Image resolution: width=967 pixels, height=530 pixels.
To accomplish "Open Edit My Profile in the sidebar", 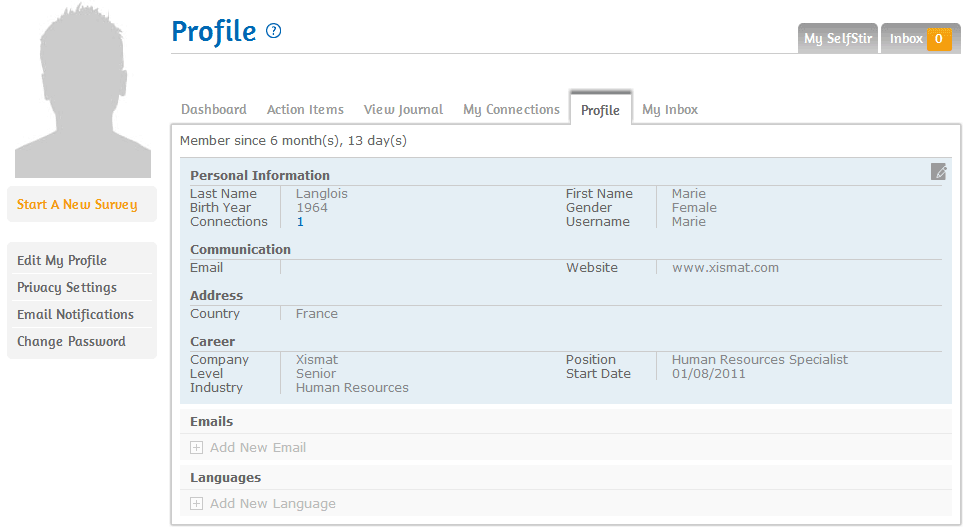I will 62,261.
